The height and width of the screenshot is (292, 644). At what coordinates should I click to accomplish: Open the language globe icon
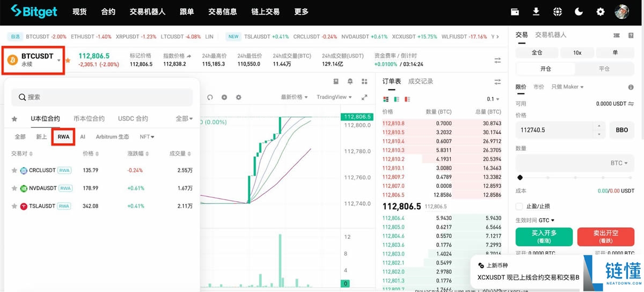(x=558, y=11)
